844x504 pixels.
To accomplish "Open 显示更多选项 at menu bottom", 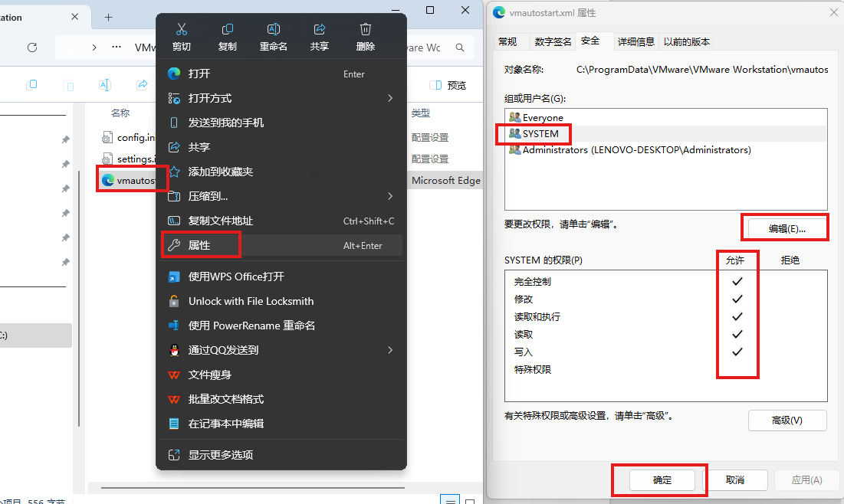I will (281, 455).
